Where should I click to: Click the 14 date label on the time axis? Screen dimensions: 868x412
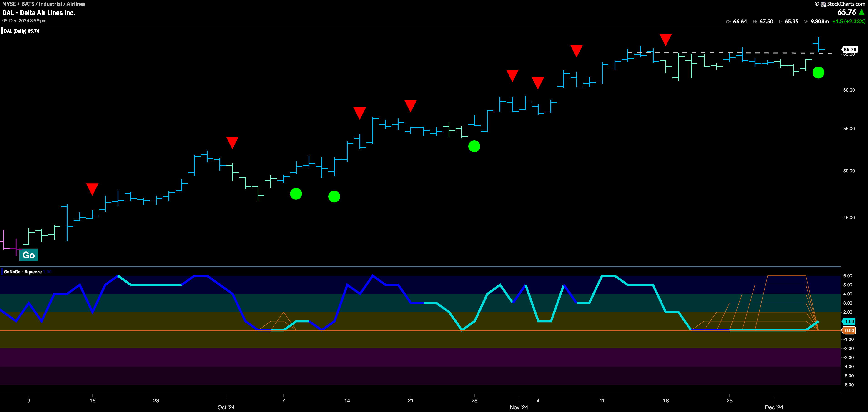click(x=347, y=401)
